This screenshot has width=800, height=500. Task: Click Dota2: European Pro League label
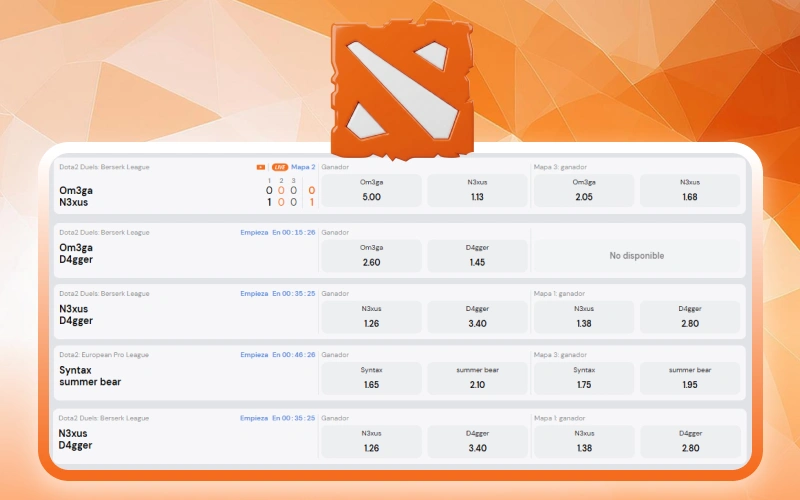[104, 355]
